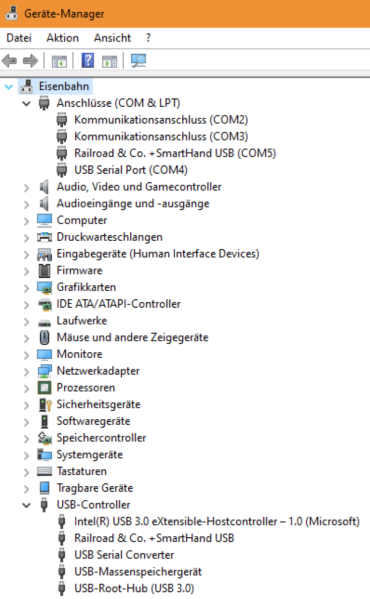Image resolution: width=370 pixels, height=599 pixels.
Task: Open the blue Help question-mark icon
Action: tap(88, 60)
